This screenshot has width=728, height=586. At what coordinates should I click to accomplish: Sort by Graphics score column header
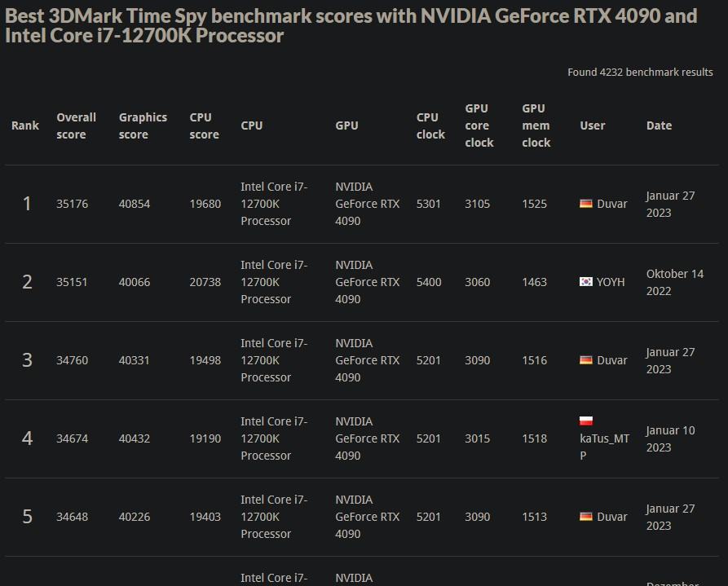[143, 126]
